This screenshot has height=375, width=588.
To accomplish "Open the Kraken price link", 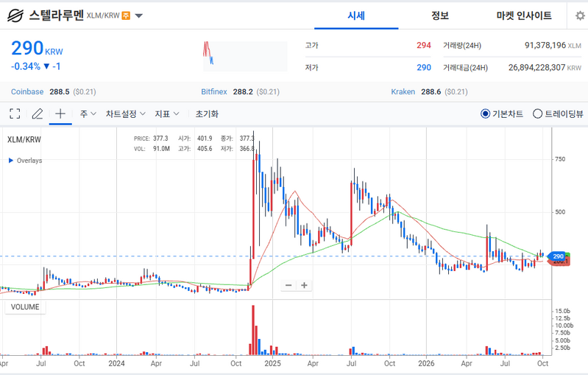I will pos(403,91).
